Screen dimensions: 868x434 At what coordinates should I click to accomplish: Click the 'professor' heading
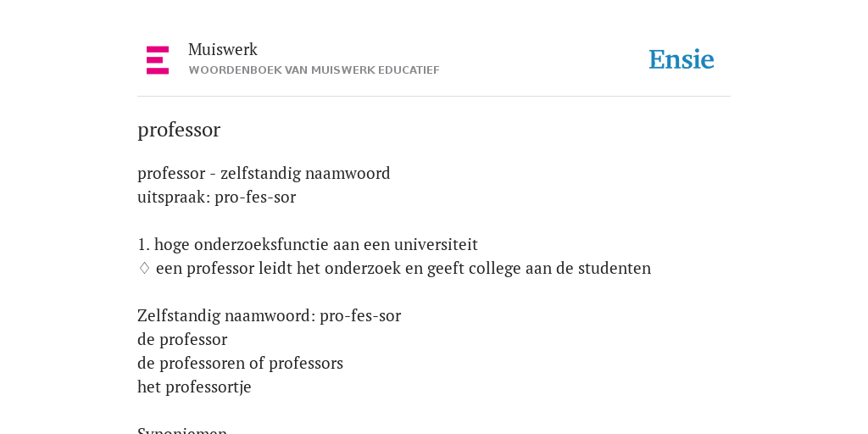pyautogui.click(x=179, y=130)
